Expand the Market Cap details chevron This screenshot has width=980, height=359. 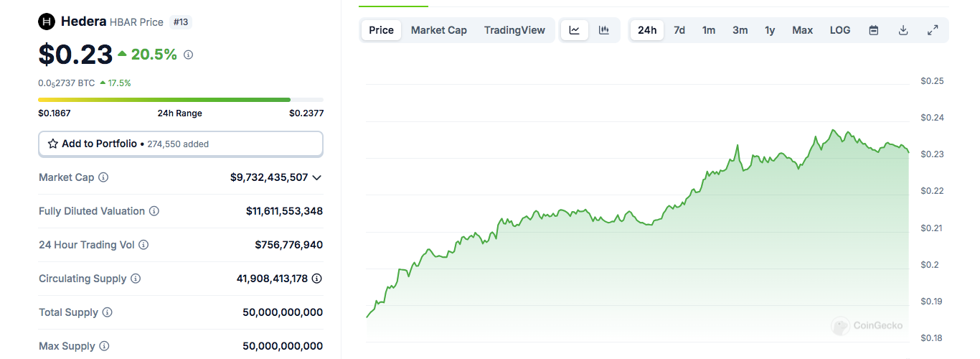[x=316, y=177]
